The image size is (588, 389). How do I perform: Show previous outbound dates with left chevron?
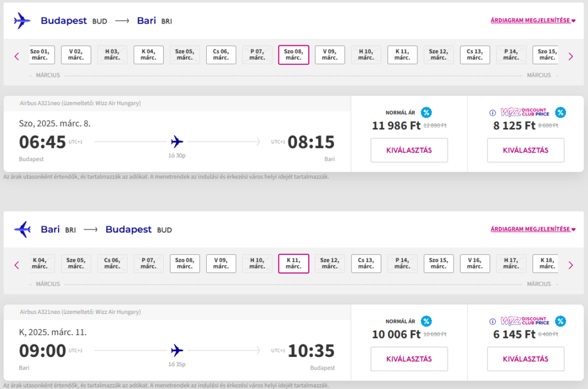(17, 57)
